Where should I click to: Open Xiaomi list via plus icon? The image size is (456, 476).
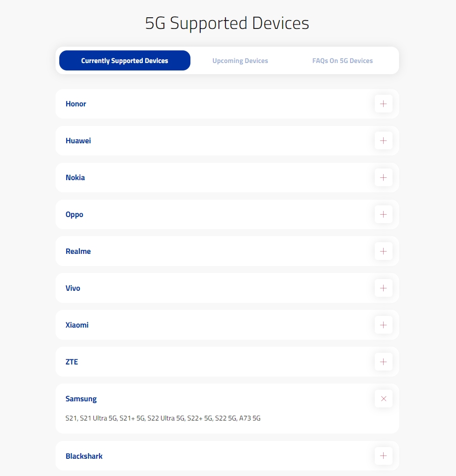click(383, 325)
